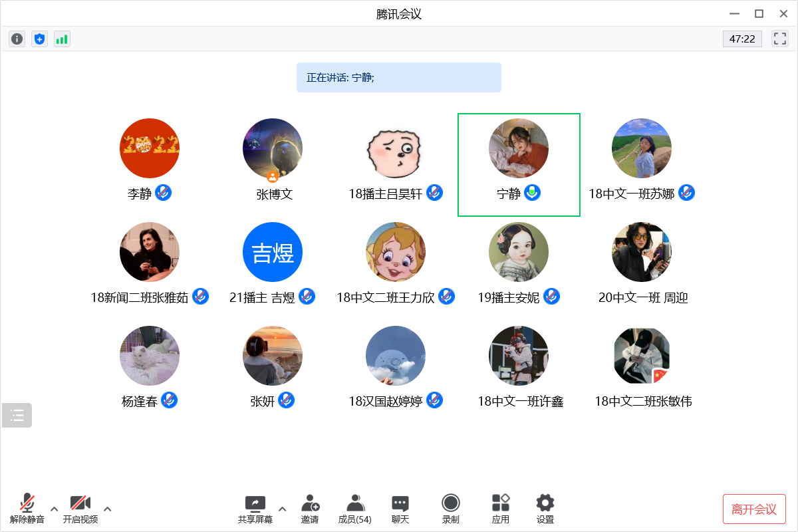
Task: Check the green network signal icon
Action: coord(62,39)
